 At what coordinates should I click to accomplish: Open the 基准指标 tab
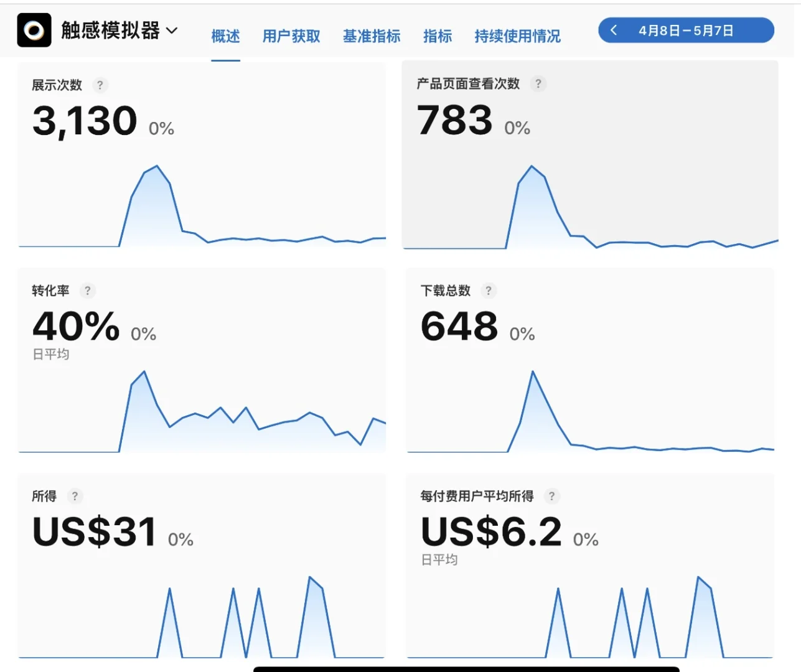click(372, 36)
